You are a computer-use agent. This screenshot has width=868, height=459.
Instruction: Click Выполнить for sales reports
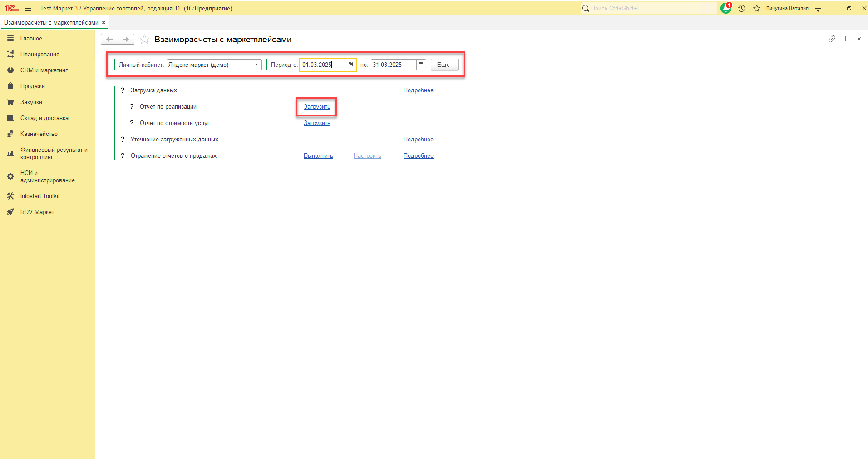pos(318,156)
